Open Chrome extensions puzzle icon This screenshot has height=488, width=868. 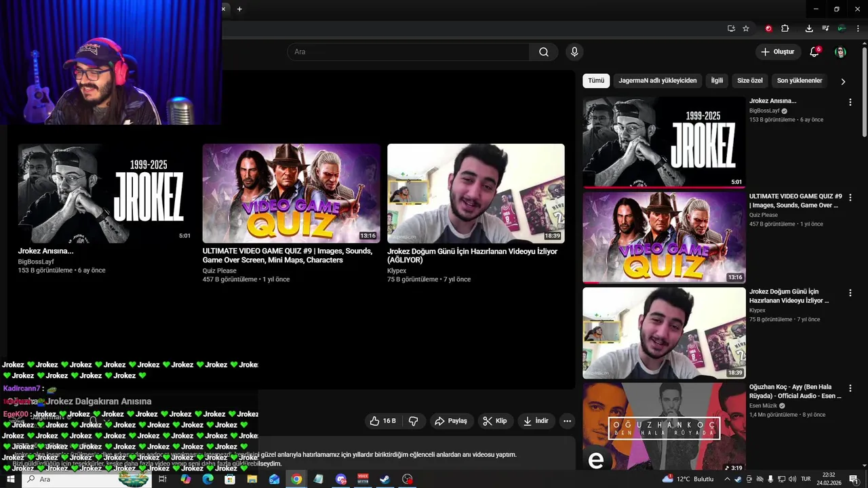[x=785, y=28]
